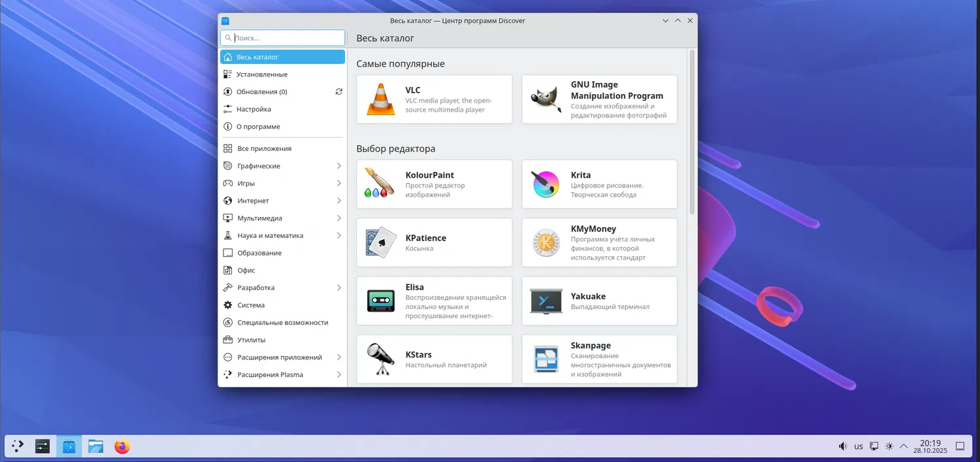
Task: Open the Мультимедиа category
Action: point(282,218)
